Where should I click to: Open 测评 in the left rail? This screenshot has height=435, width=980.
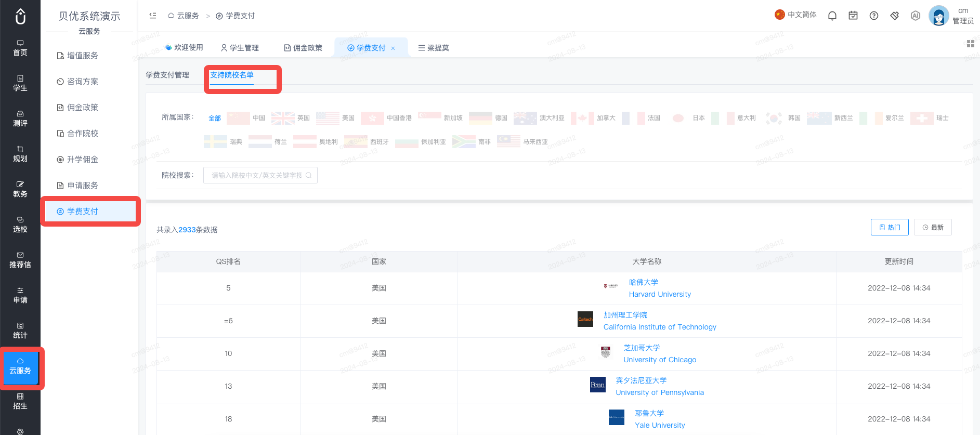click(20, 118)
